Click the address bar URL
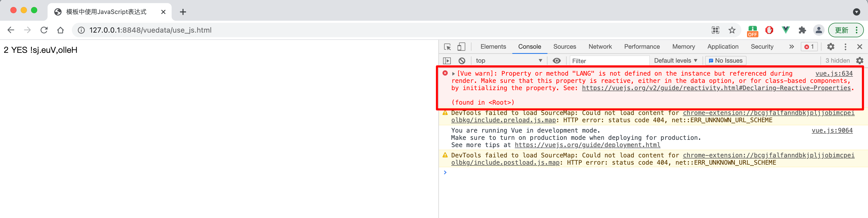 (150, 30)
